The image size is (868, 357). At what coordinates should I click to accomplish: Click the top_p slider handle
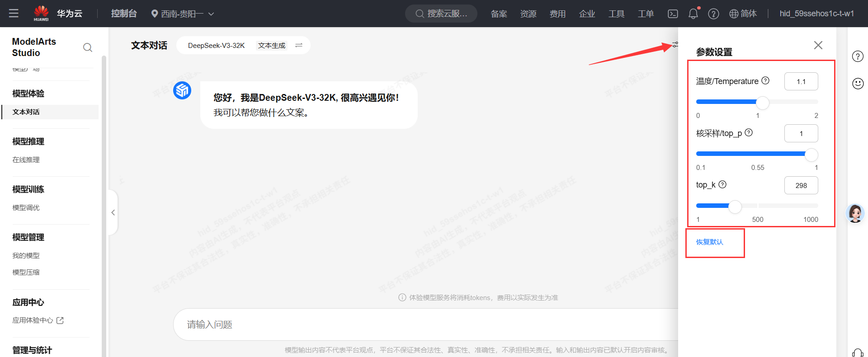point(811,155)
